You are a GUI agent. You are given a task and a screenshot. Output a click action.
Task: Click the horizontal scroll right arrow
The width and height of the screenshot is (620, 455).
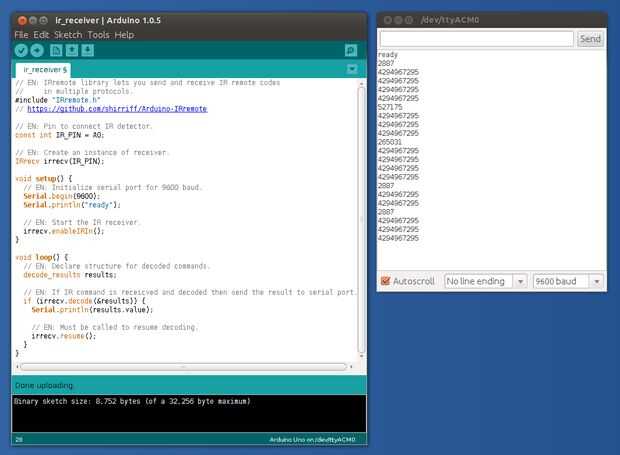click(x=351, y=367)
